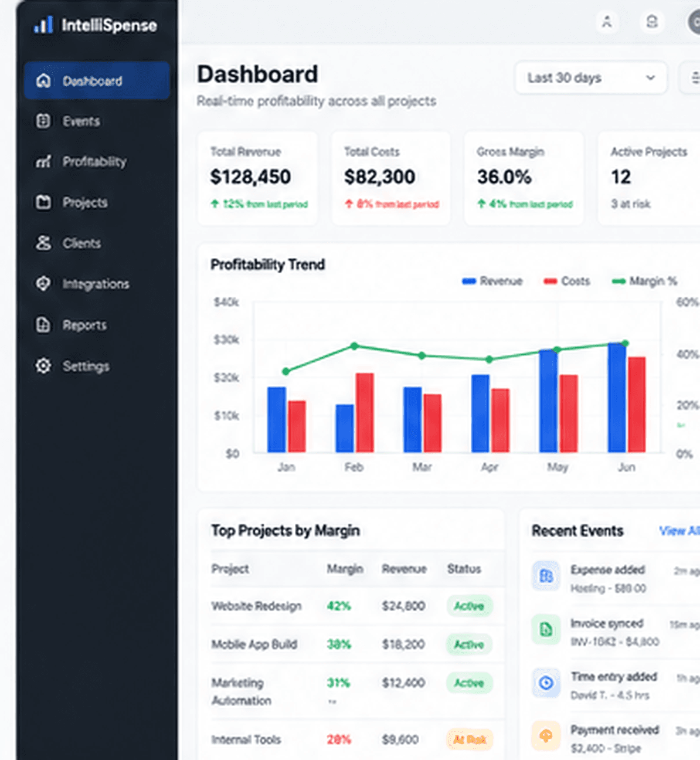
Task: Click the 28% margin value in red
Action: tap(339, 739)
